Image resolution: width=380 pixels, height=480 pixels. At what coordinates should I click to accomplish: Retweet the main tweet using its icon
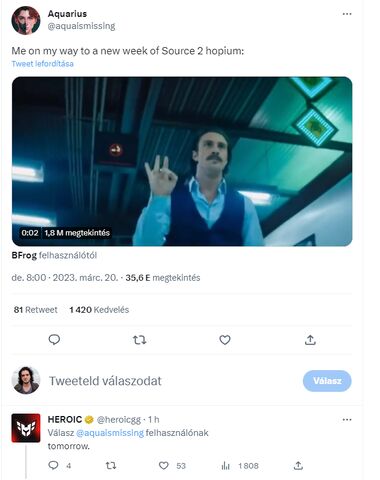pos(139,340)
